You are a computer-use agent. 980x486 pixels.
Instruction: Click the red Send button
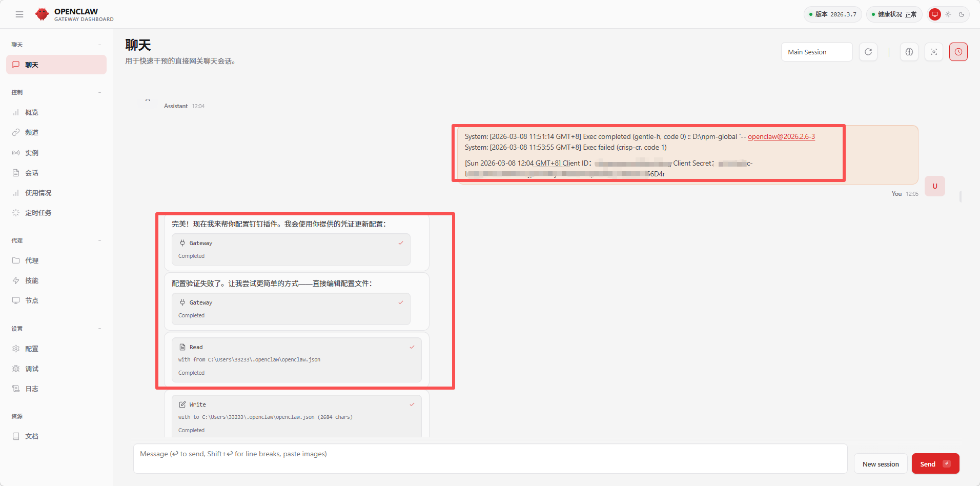pos(935,464)
